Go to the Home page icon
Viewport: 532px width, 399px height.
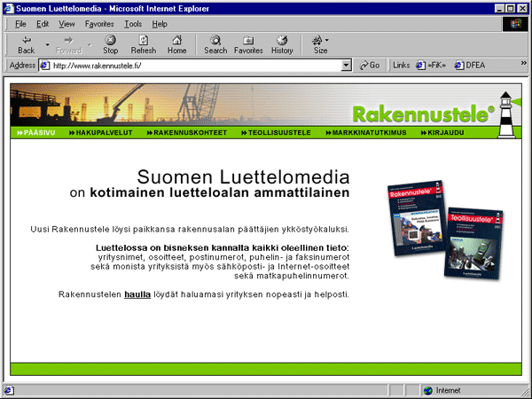(x=176, y=44)
